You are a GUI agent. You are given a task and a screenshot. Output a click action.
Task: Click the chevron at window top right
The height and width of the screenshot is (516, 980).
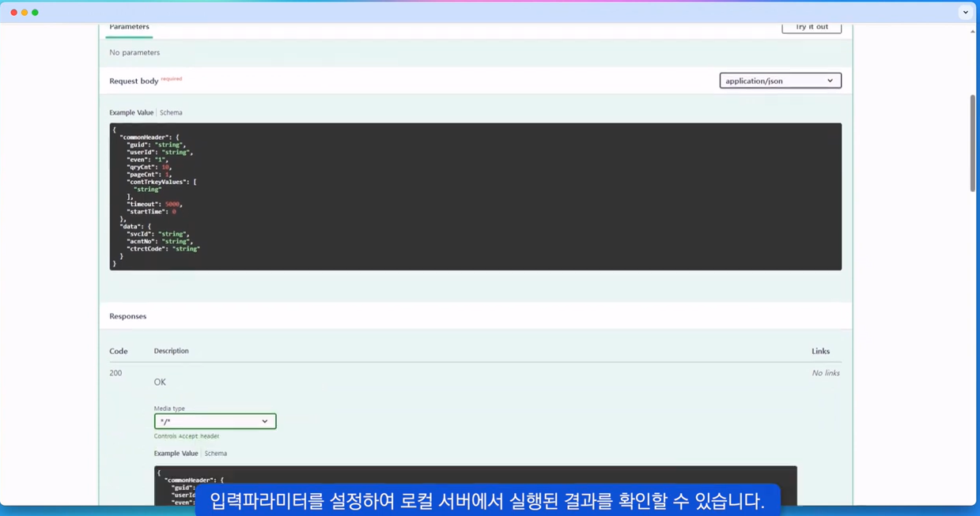(966, 12)
